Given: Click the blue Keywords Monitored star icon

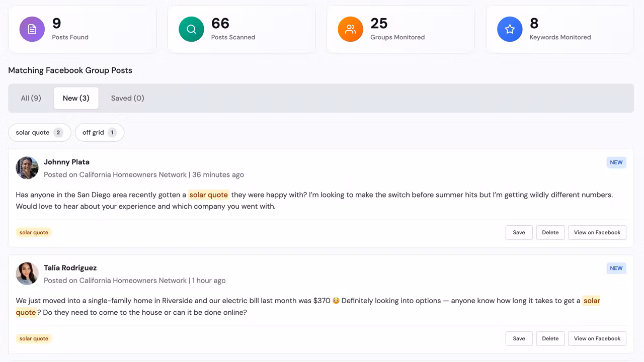Looking at the screenshot, I should click(x=510, y=29).
